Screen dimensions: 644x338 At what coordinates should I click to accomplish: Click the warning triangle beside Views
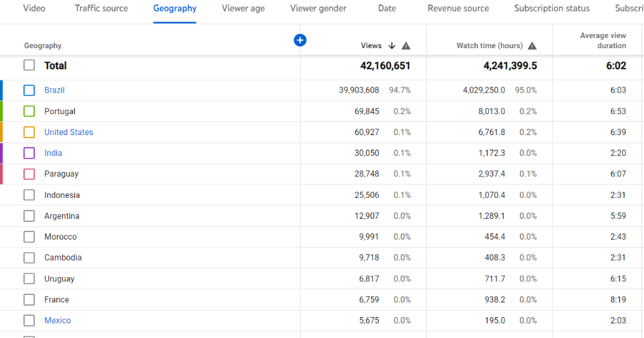(x=406, y=46)
